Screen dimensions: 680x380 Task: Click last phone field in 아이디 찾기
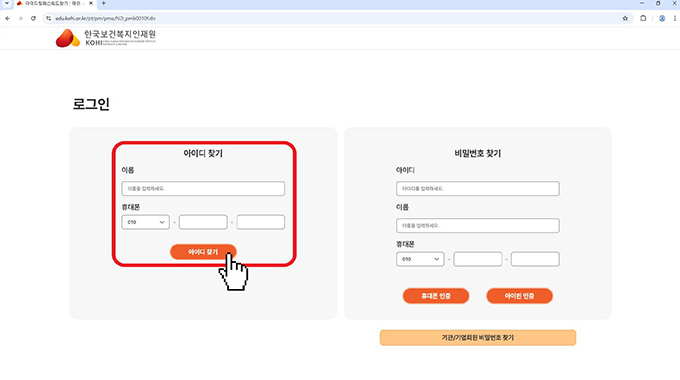click(261, 222)
